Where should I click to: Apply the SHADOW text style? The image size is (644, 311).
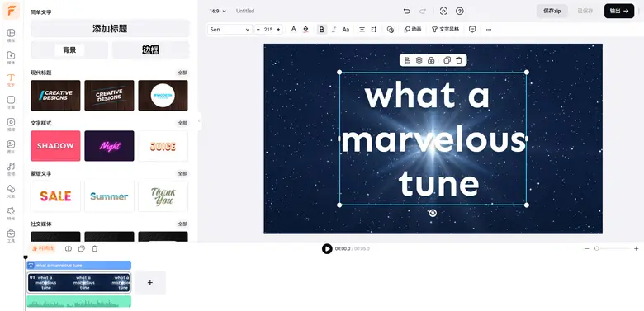pyautogui.click(x=55, y=146)
